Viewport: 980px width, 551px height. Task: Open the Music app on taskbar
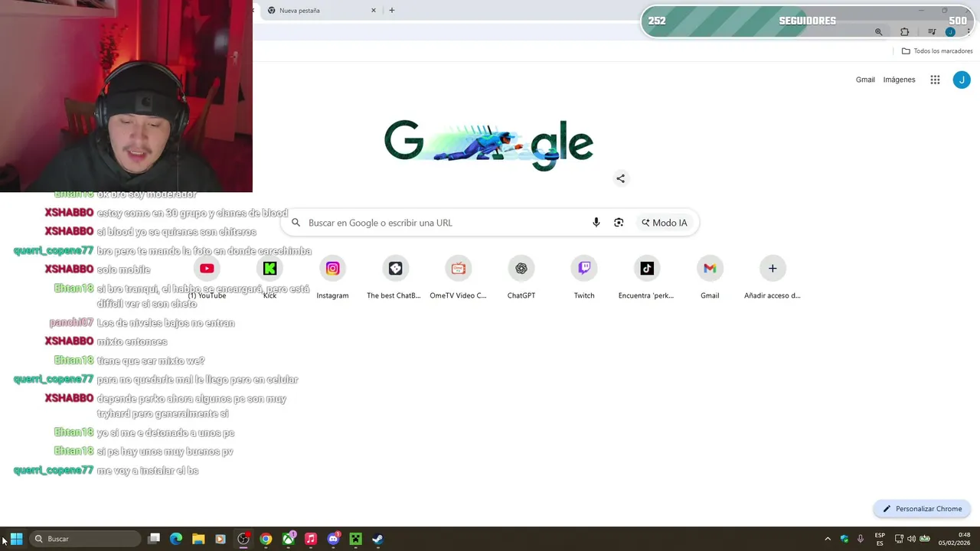[x=311, y=539]
